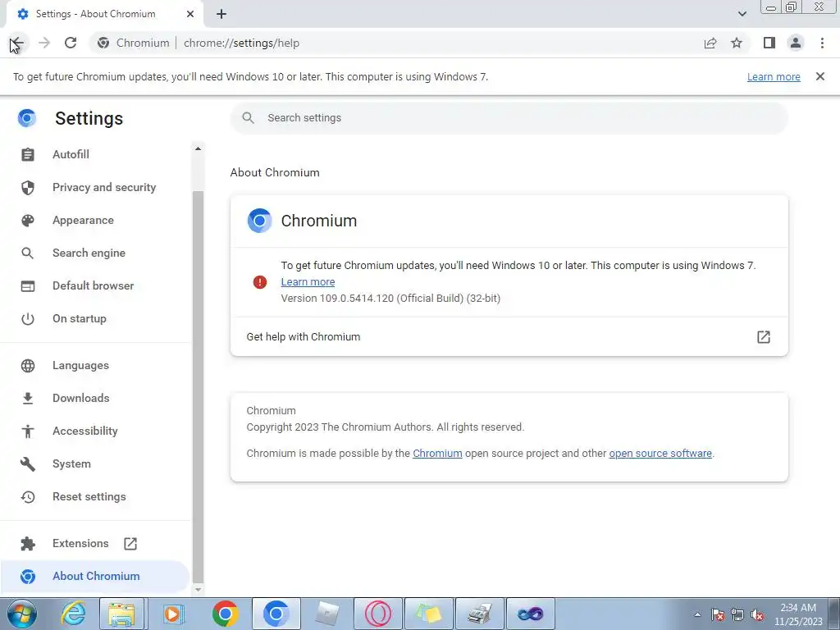Show hidden tray icons arrow

click(x=697, y=614)
